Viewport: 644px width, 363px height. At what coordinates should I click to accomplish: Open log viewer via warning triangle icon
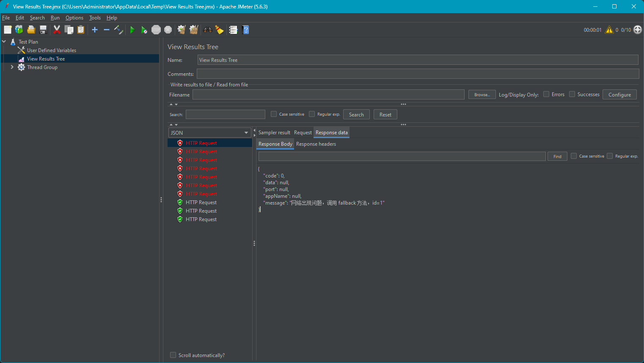coord(609,30)
